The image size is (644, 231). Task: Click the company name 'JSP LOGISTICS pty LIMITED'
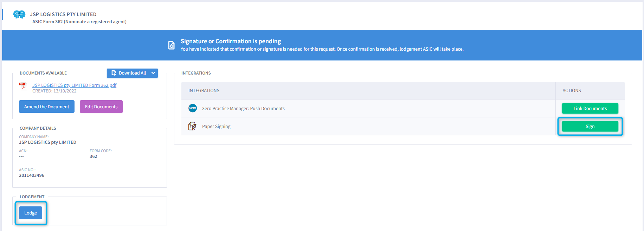point(47,142)
